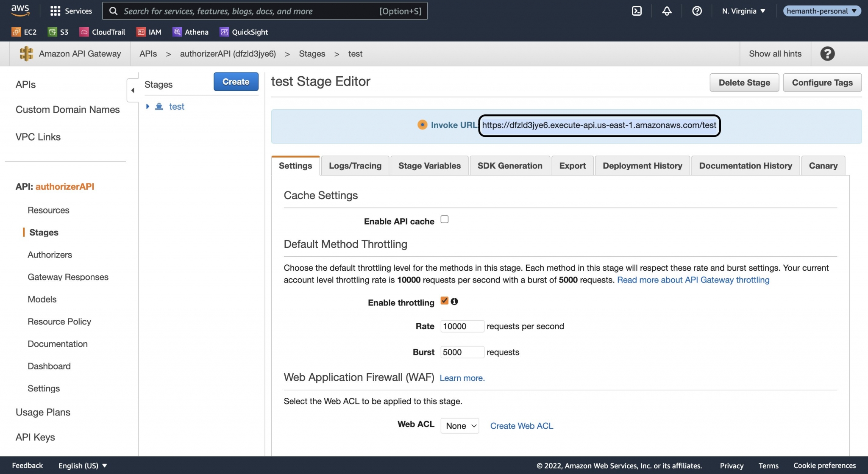Click inside the Burst requests field
The height and width of the screenshot is (474, 868).
pyautogui.click(x=462, y=352)
